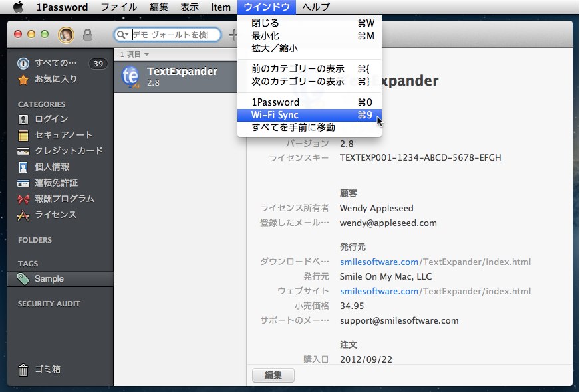
Task: Click the 編集 button below the details
Action: (x=273, y=375)
